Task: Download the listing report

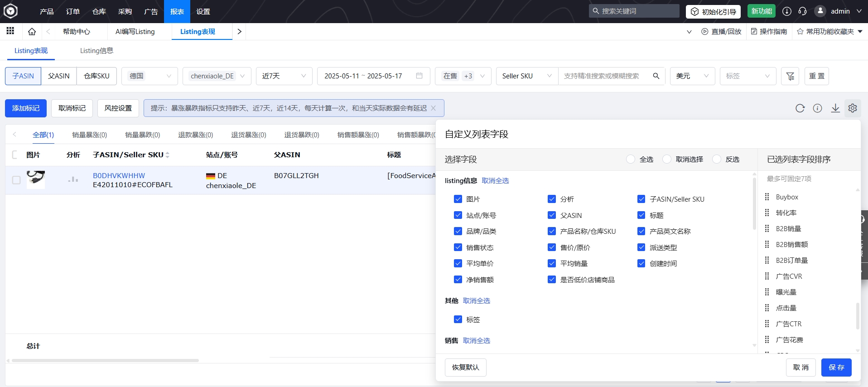Action: (x=835, y=108)
